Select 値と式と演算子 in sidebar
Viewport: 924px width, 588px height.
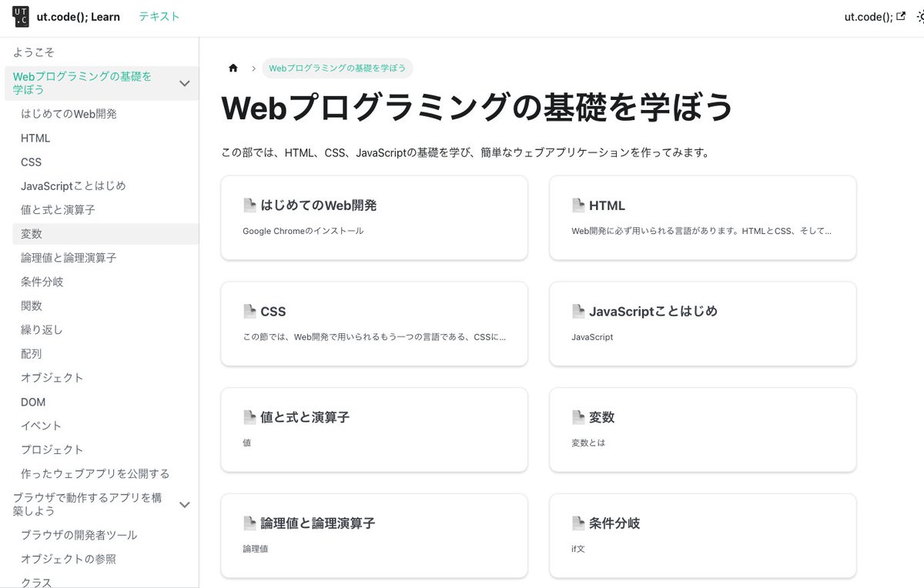(59, 210)
